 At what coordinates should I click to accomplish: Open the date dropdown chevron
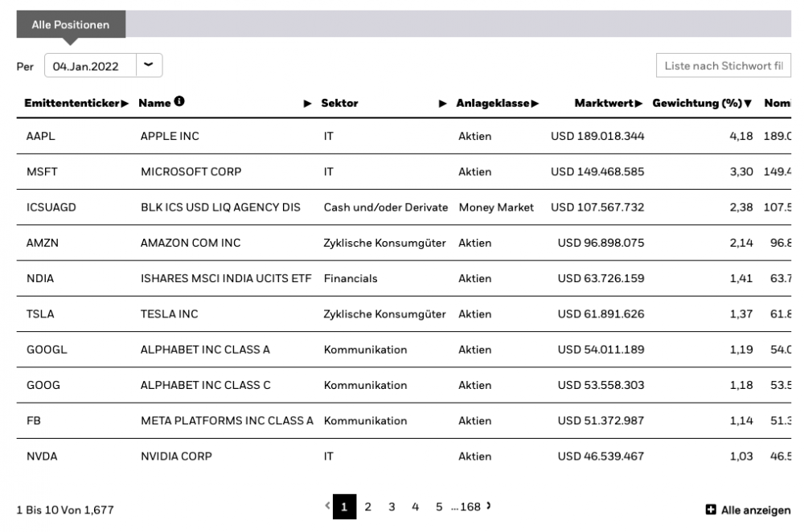tap(149, 65)
